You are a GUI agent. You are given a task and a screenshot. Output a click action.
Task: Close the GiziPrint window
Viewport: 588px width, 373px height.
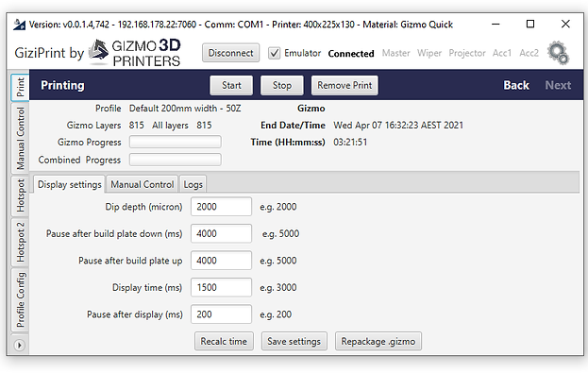point(565,25)
